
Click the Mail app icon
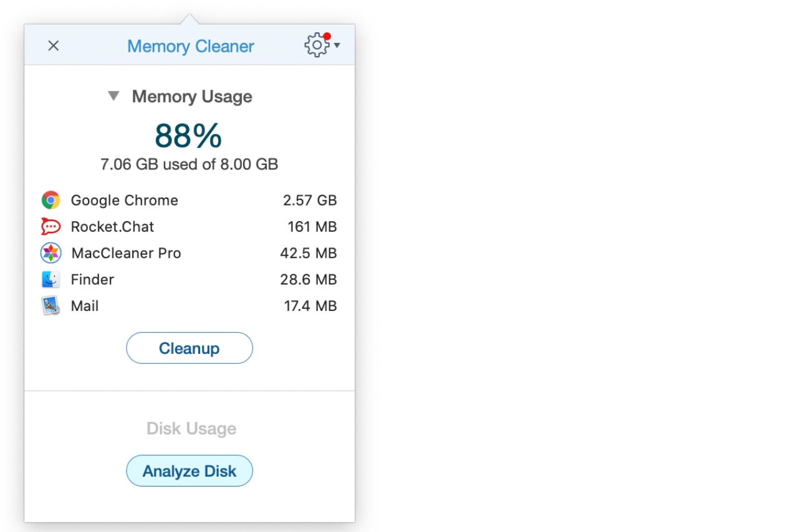coord(50,306)
